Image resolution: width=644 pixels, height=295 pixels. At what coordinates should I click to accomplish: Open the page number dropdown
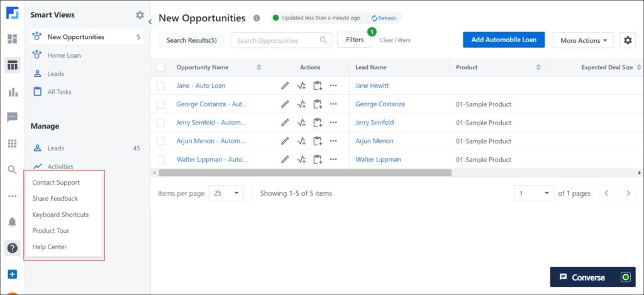[533, 193]
